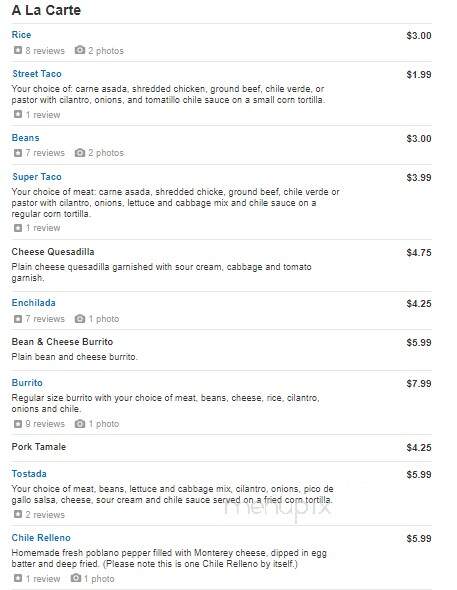Click the camera icon under Burrito
Screen dimensions: 457x590
coord(79,424)
